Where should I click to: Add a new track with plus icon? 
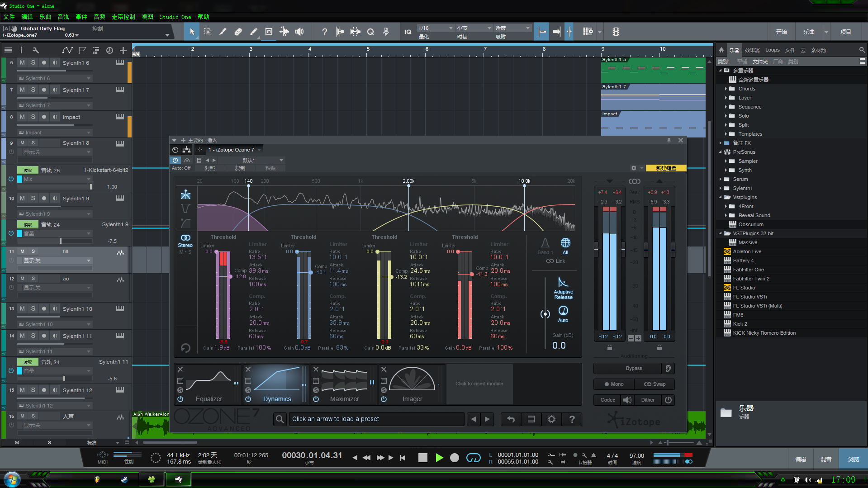(123, 50)
